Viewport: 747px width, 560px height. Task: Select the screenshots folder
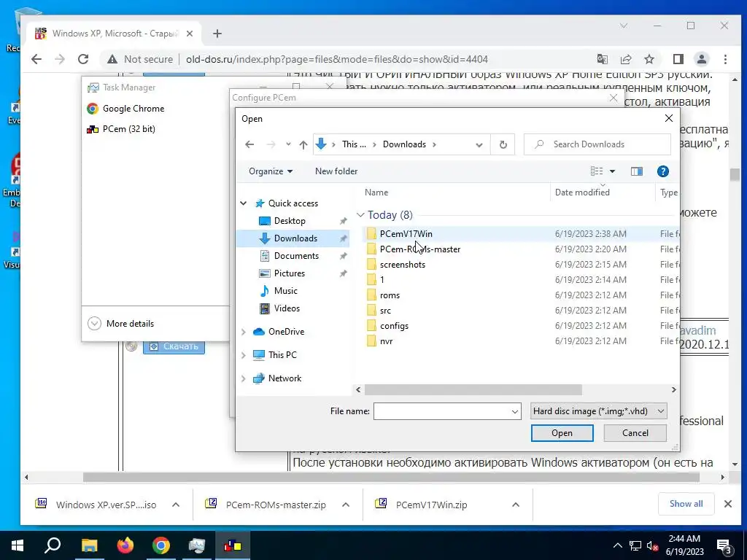pos(402,264)
